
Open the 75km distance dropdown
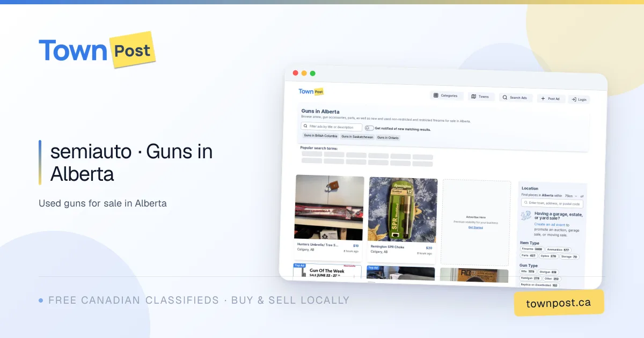(x=570, y=196)
